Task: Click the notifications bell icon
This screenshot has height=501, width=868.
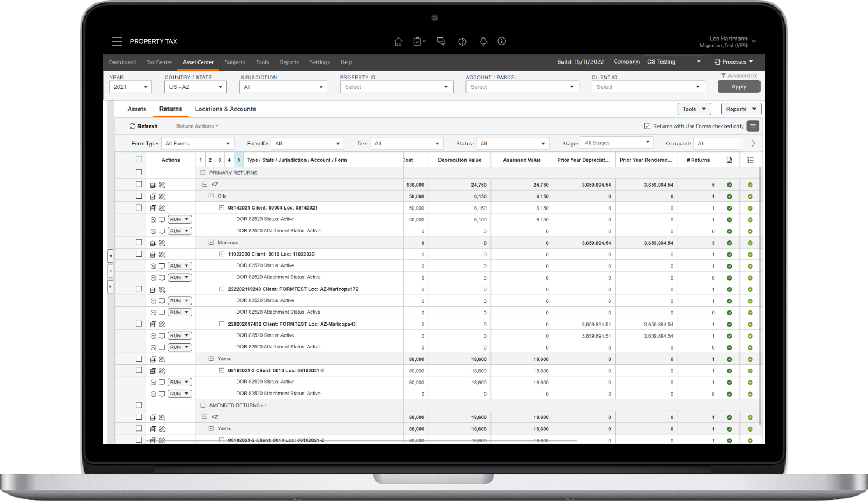Action: point(483,41)
